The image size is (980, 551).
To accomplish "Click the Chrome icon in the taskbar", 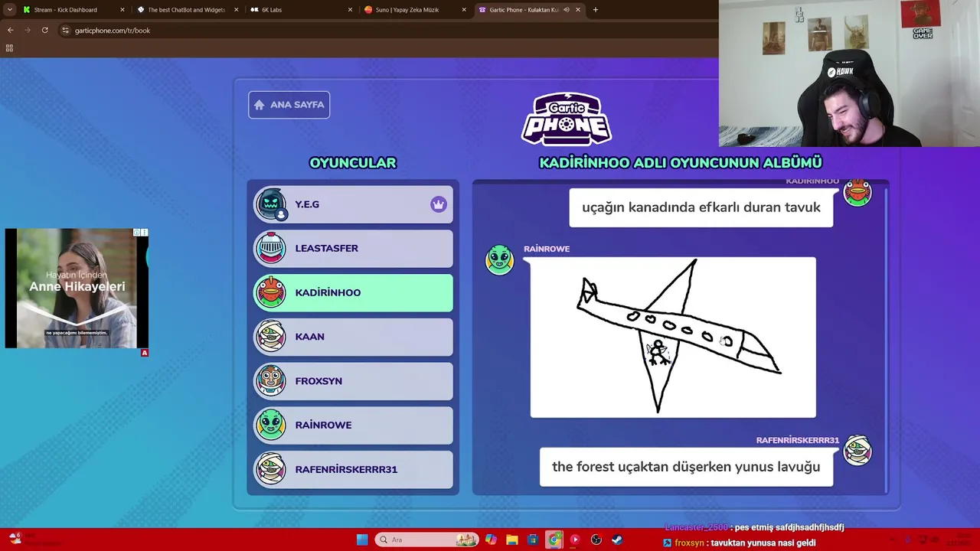I will pyautogui.click(x=554, y=540).
